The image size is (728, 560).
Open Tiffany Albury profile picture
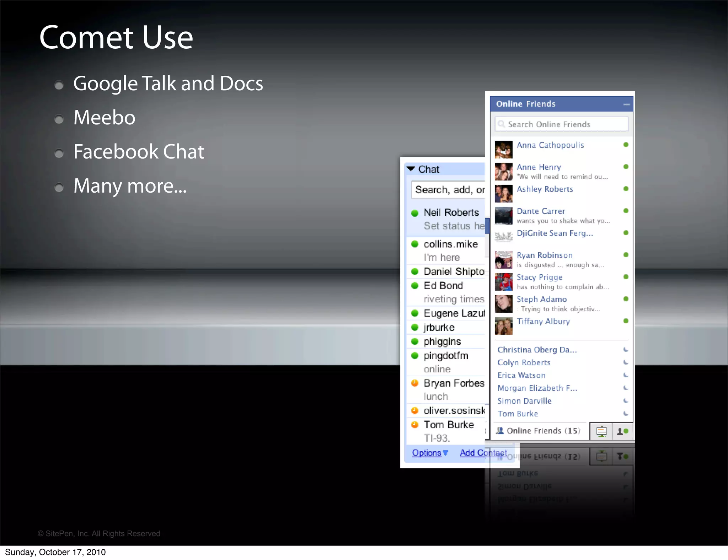tap(503, 325)
